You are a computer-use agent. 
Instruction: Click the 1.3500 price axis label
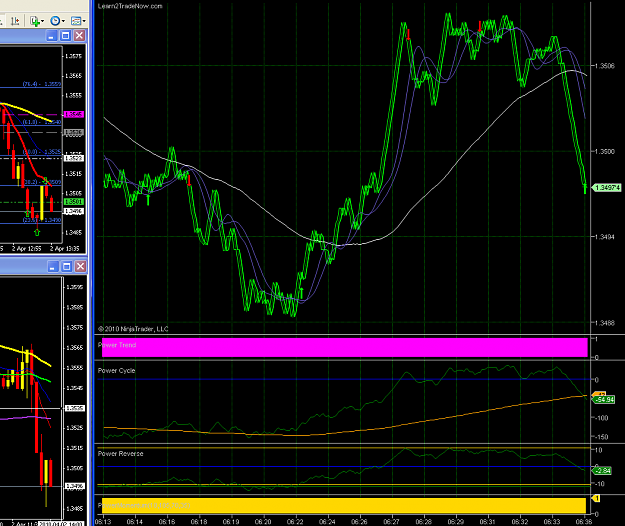pos(605,151)
